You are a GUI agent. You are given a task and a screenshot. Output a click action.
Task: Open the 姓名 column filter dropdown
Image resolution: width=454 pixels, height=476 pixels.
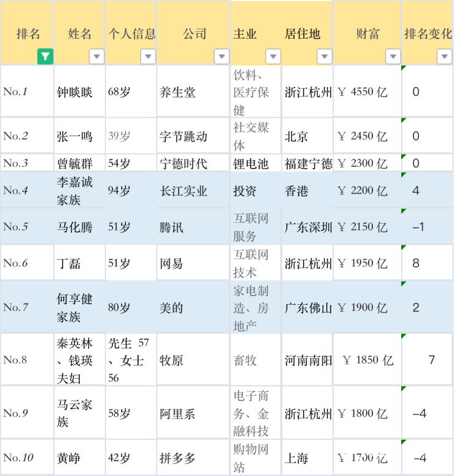[x=96, y=56]
